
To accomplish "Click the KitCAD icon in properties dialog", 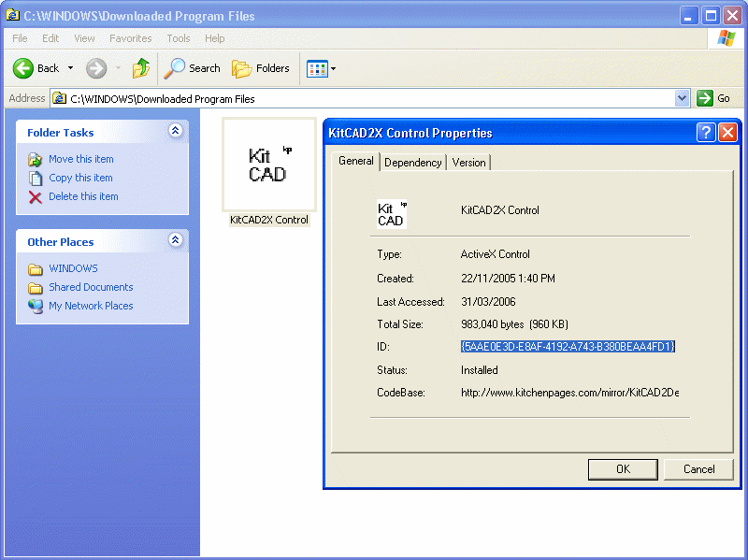I will 392,214.
